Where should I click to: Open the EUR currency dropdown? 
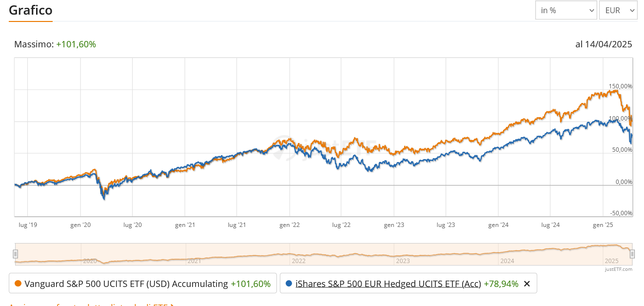coord(618,10)
